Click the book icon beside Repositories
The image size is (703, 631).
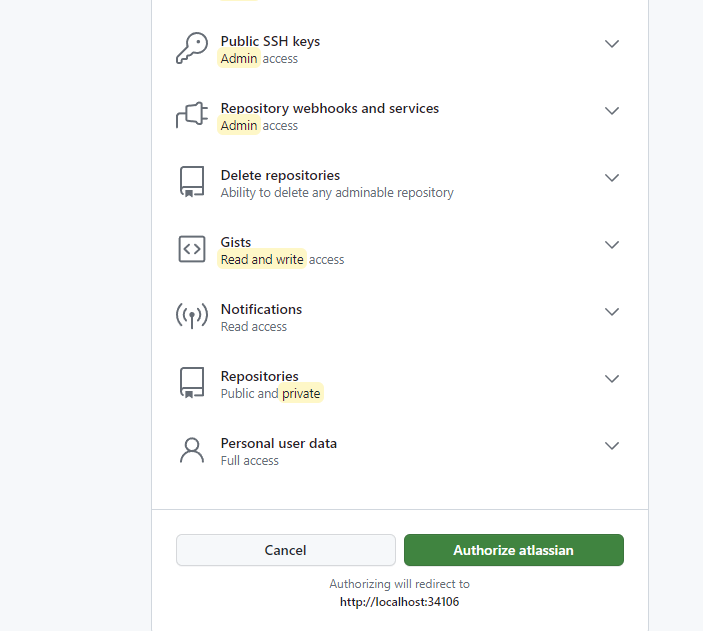point(191,384)
